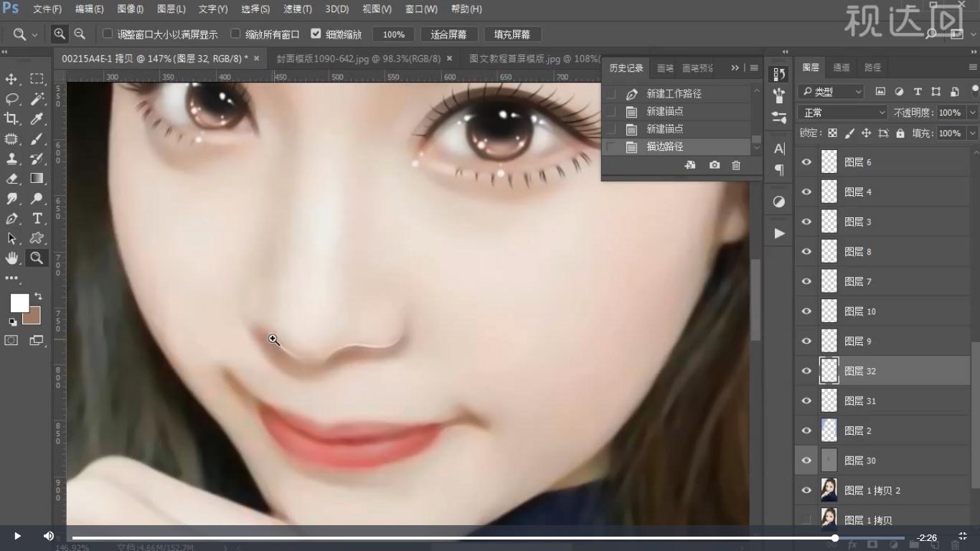Swap foreground and background colors
980x551 pixels.
click(38, 296)
